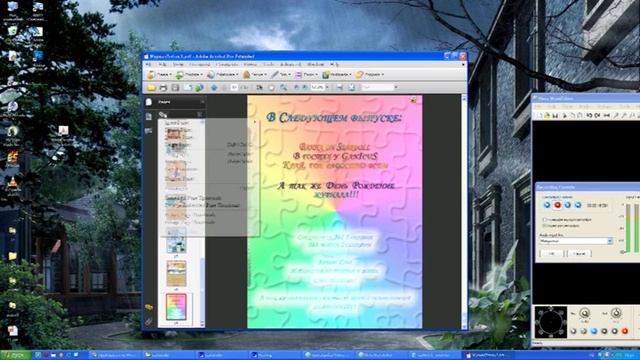Click the small attachment icon on the PDF page corner
640x360 pixels.
(413, 100)
